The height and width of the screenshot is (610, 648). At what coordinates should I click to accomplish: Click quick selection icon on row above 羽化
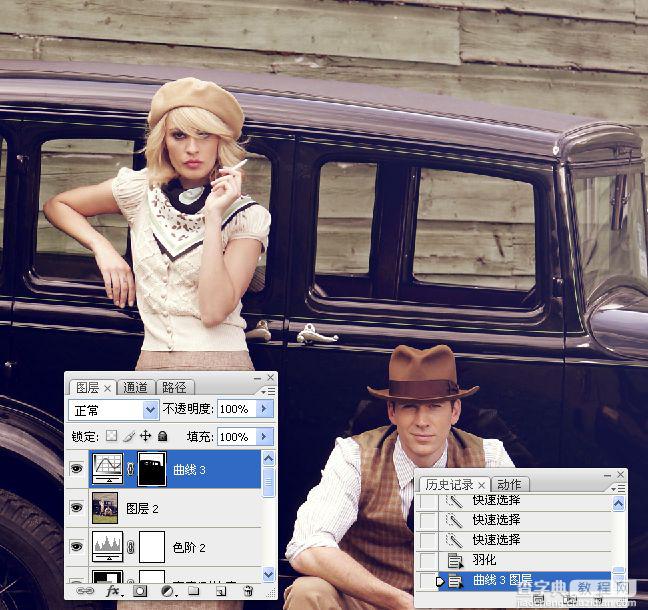click(455, 540)
